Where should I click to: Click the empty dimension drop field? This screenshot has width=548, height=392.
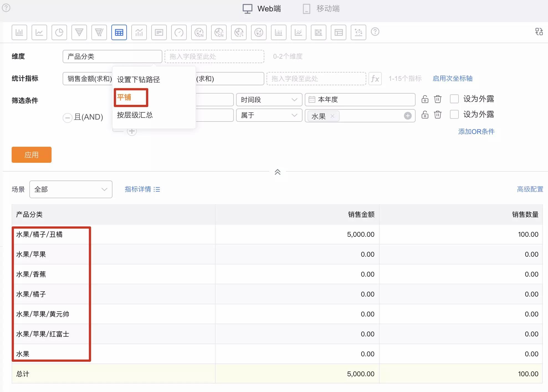point(214,56)
